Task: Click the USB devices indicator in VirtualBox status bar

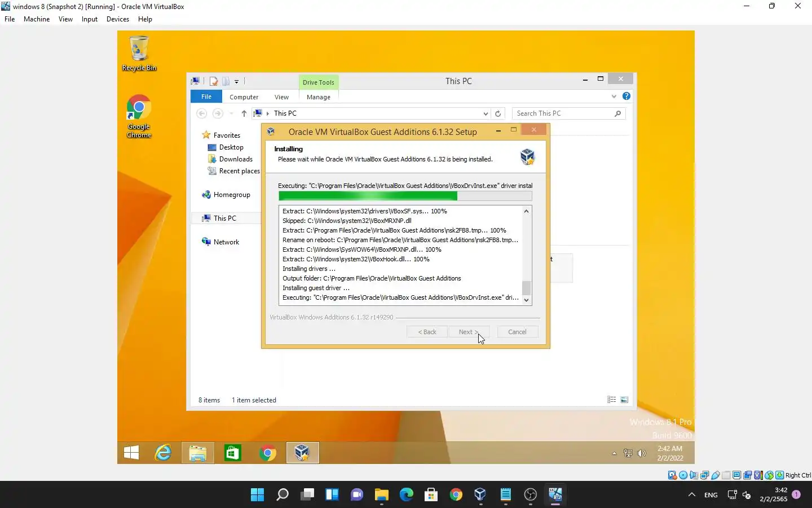Action: tap(716, 475)
